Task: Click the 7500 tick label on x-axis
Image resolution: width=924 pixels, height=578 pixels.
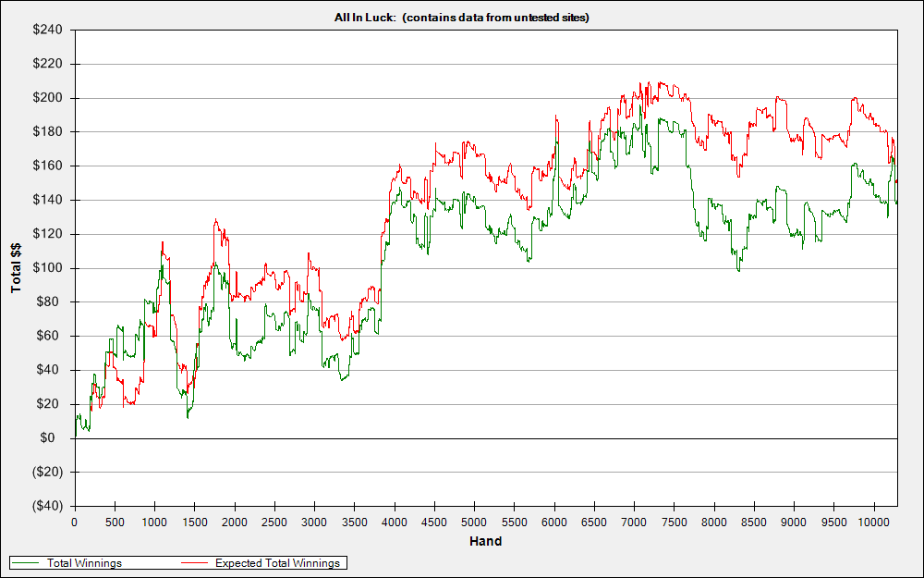Action: coord(675,522)
